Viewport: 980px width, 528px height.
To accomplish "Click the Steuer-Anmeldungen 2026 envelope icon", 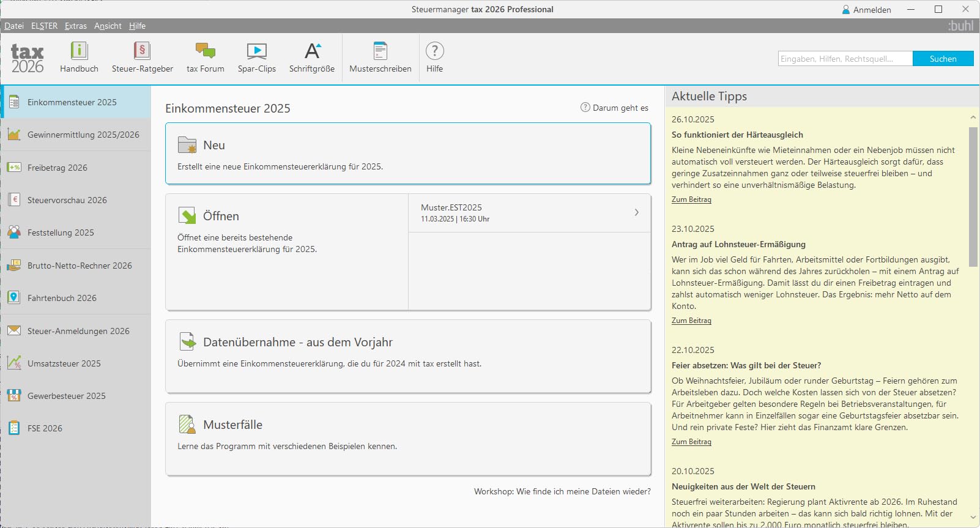I will coord(14,330).
